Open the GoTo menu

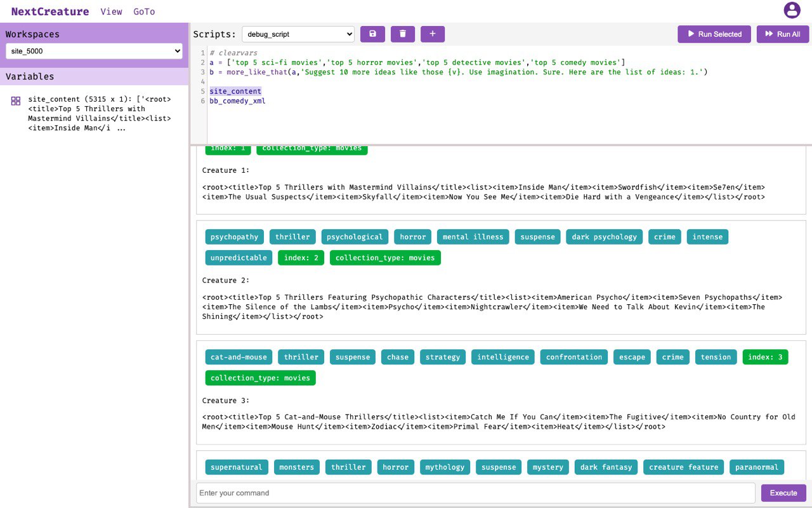click(144, 11)
